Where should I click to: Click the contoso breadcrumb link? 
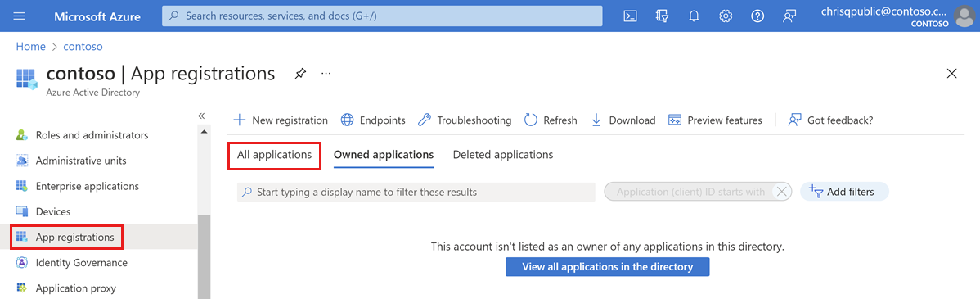tap(83, 47)
